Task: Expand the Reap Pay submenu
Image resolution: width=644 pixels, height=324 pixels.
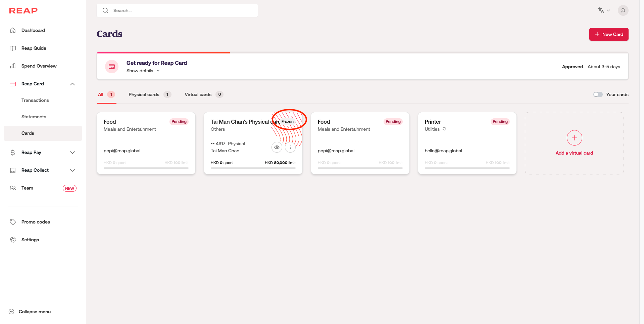Action: click(x=72, y=153)
